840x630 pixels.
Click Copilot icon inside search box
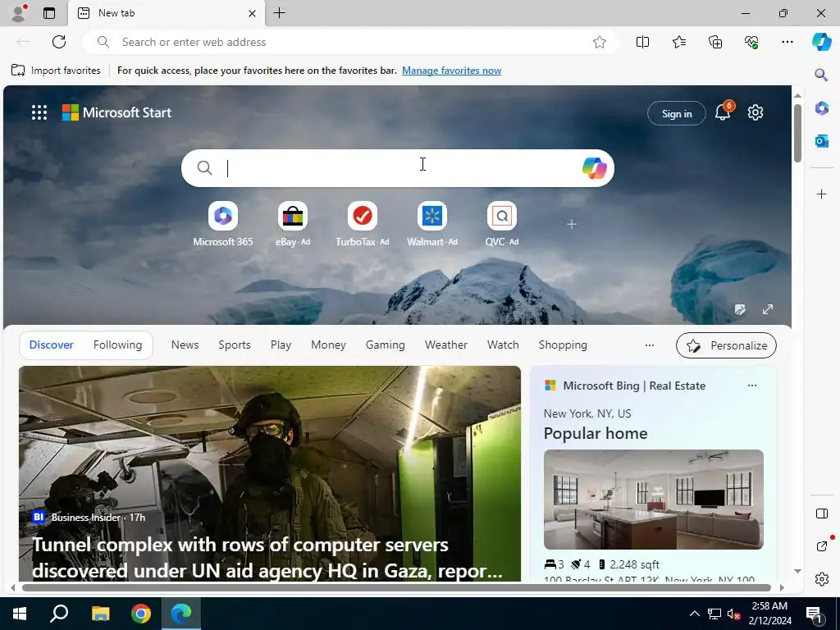coord(594,168)
